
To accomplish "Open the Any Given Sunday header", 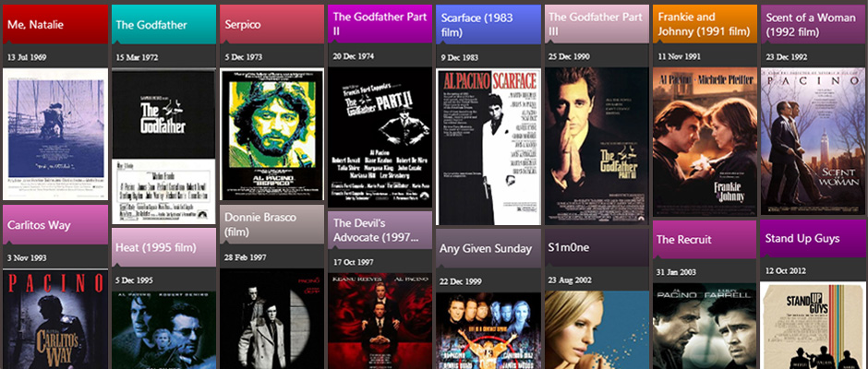I will click(x=488, y=249).
